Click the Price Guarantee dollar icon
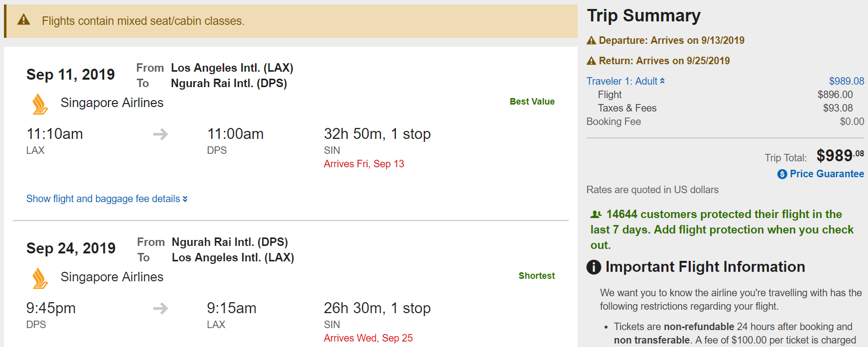The width and height of the screenshot is (868, 347). point(782,174)
